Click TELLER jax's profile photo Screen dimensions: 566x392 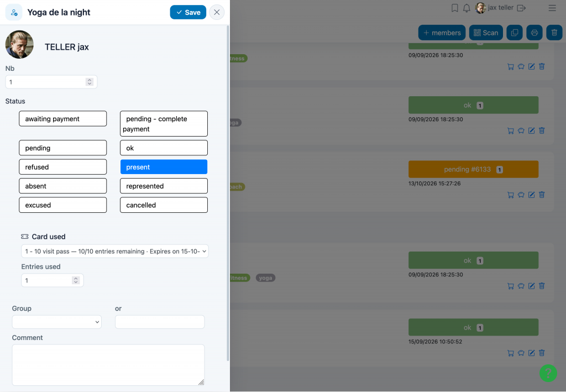tap(19, 44)
